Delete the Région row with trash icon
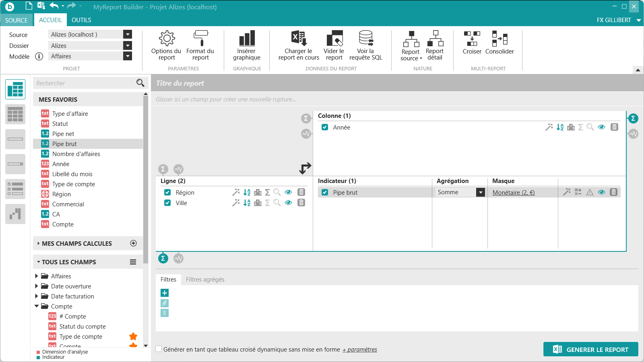644x362 pixels. point(301,192)
